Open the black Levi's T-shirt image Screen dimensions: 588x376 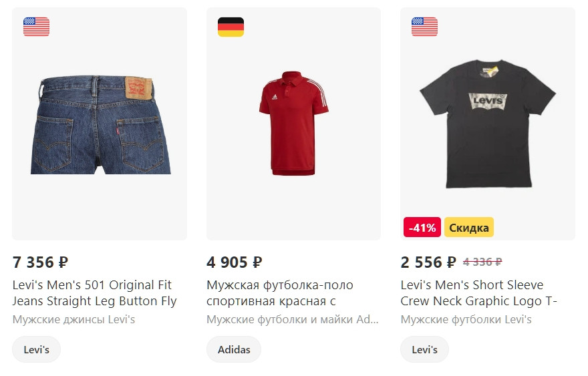click(487, 125)
